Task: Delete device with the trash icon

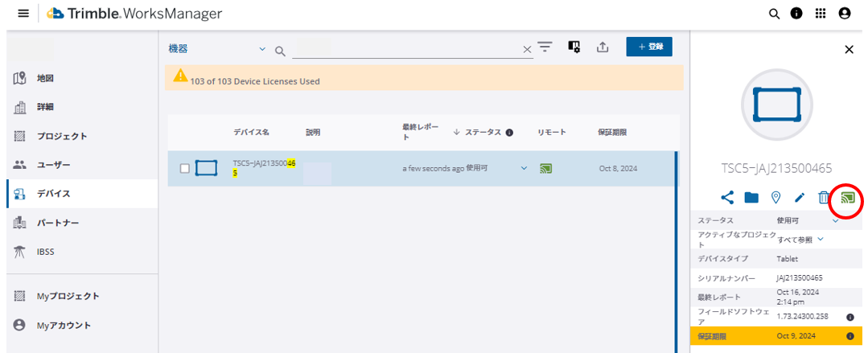Action: coord(823,197)
